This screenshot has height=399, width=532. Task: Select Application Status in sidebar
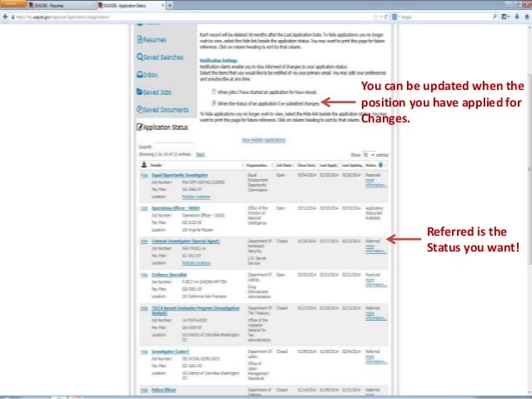tap(162, 127)
